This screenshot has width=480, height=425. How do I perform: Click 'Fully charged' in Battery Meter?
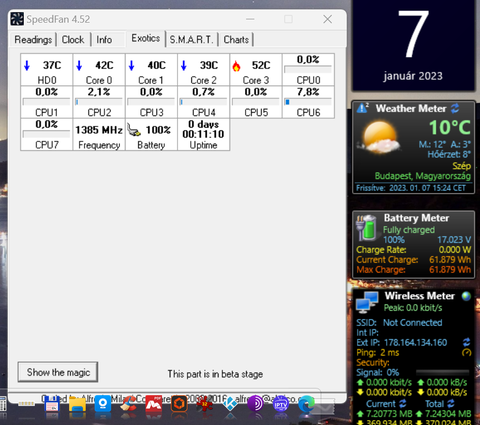(409, 230)
